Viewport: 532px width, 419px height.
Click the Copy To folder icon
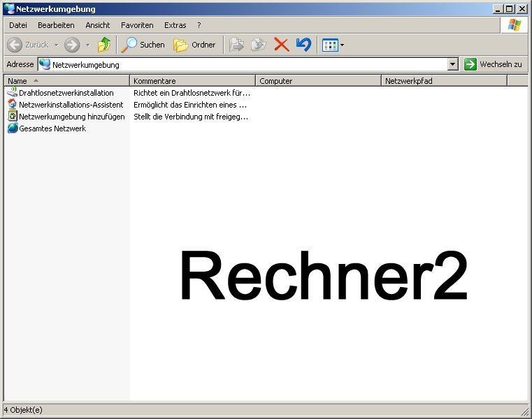click(259, 45)
